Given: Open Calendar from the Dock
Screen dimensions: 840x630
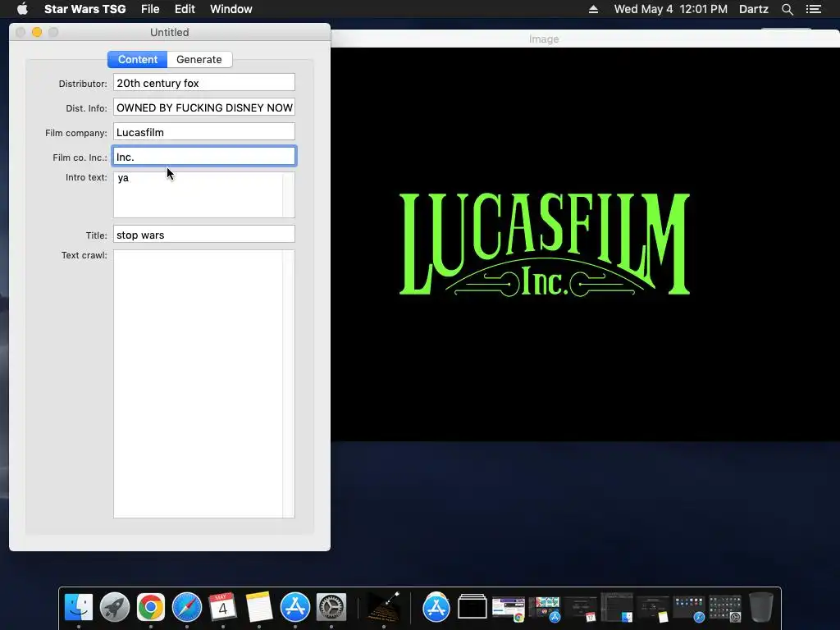Looking at the screenshot, I should (x=223, y=608).
